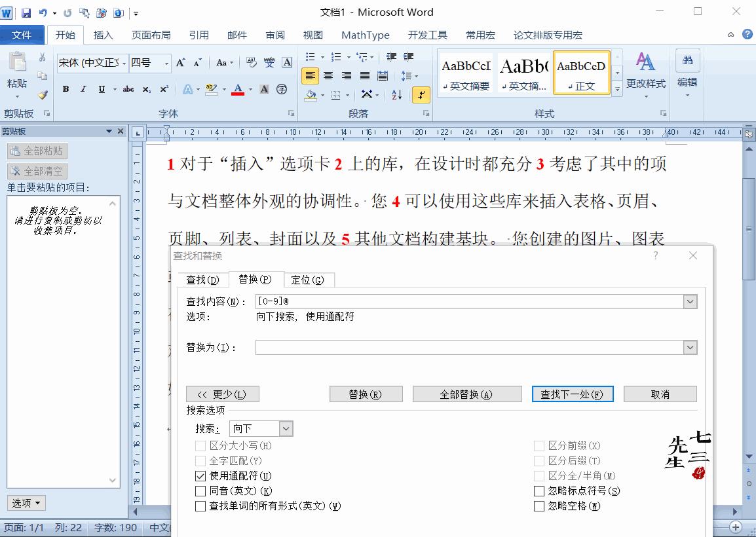The width and height of the screenshot is (756, 537).
Task: Click the Clear Formatting icon
Action: click(251, 62)
